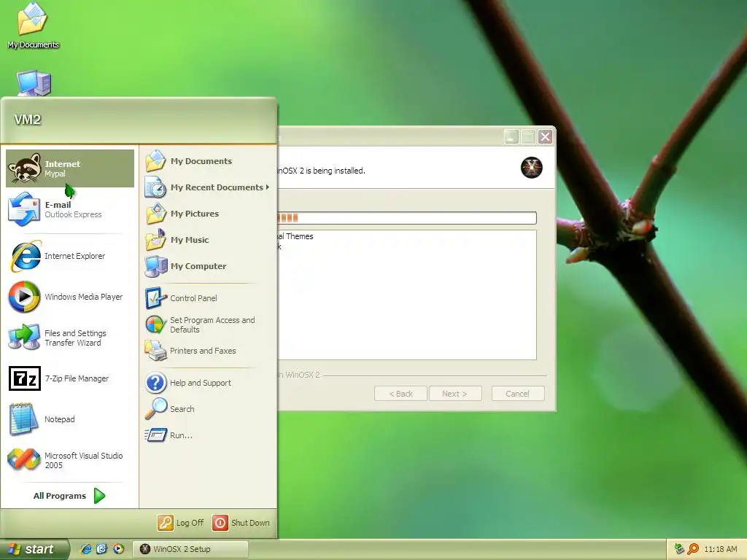Click the installation progress bar
The width and height of the screenshot is (747, 560).
pyautogui.click(x=407, y=218)
